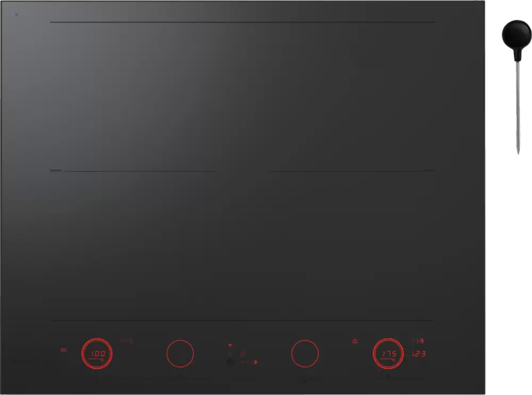Click the round head of the temperature probe
This screenshot has height=395, width=532.
517,34
